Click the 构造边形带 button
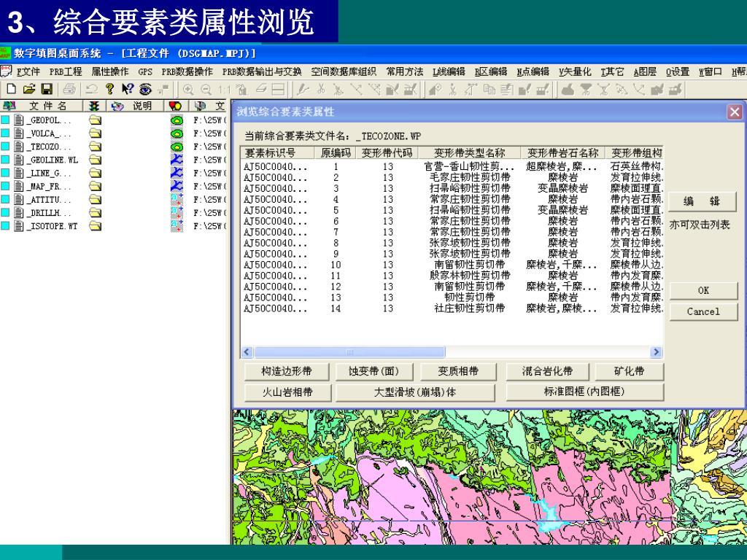This screenshot has height=560, width=747. coord(287,371)
